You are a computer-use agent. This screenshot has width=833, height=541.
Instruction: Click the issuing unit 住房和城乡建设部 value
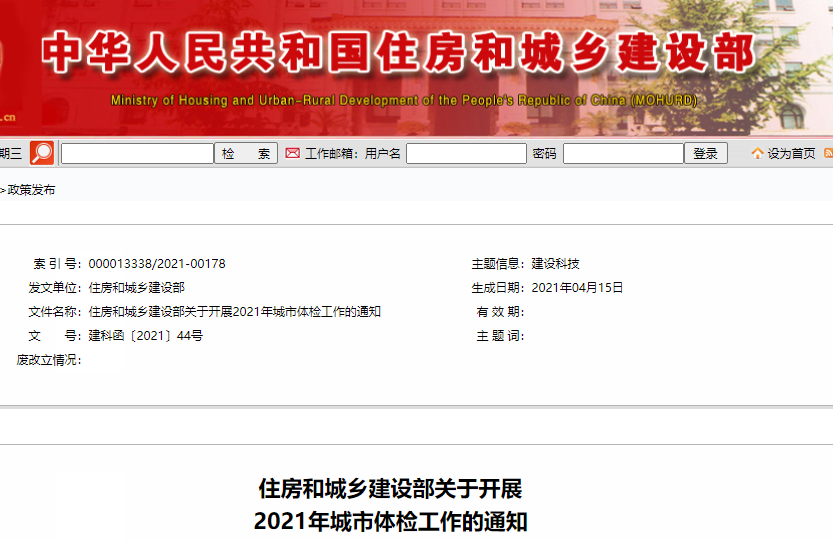137,288
